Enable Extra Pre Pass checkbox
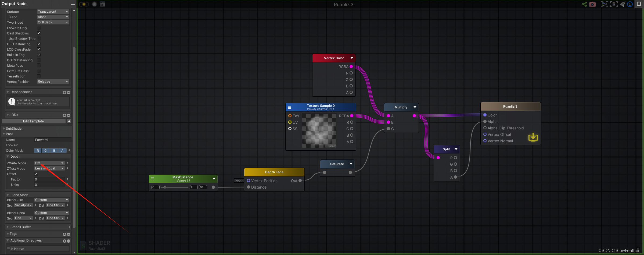This screenshot has width=644, height=255. 39,71
